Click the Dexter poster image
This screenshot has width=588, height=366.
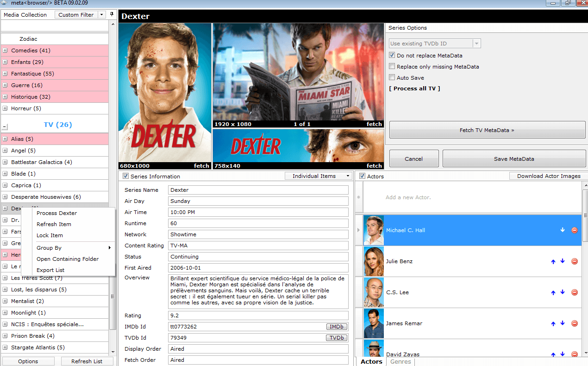tap(165, 93)
